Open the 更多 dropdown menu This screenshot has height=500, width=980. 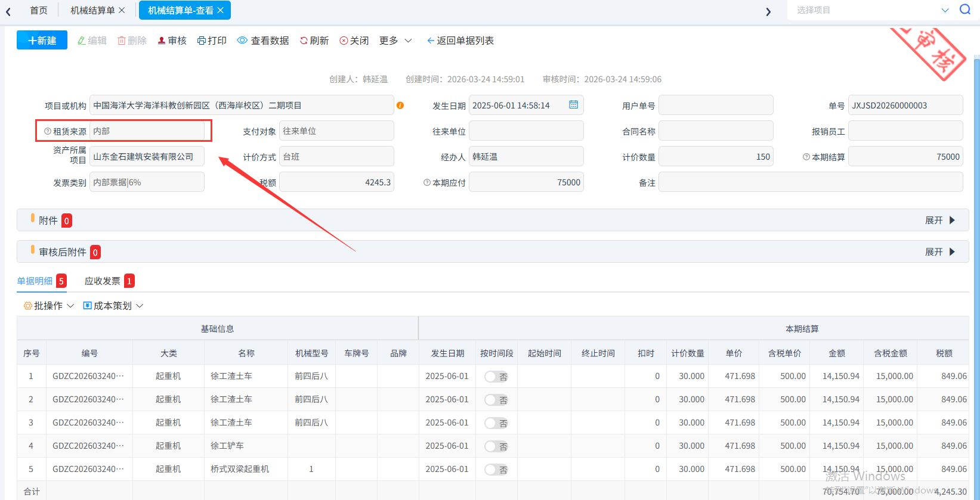click(x=395, y=41)
